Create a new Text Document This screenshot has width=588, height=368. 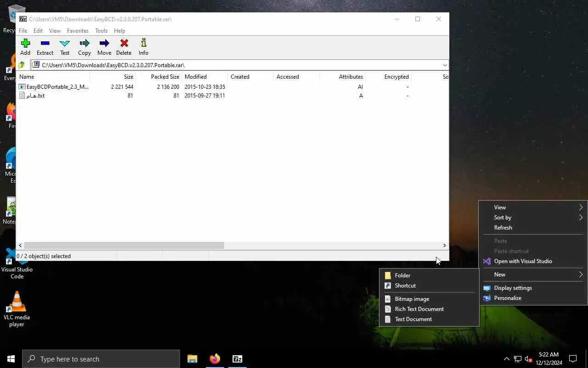pyautogui.click(x=429, y=319)
